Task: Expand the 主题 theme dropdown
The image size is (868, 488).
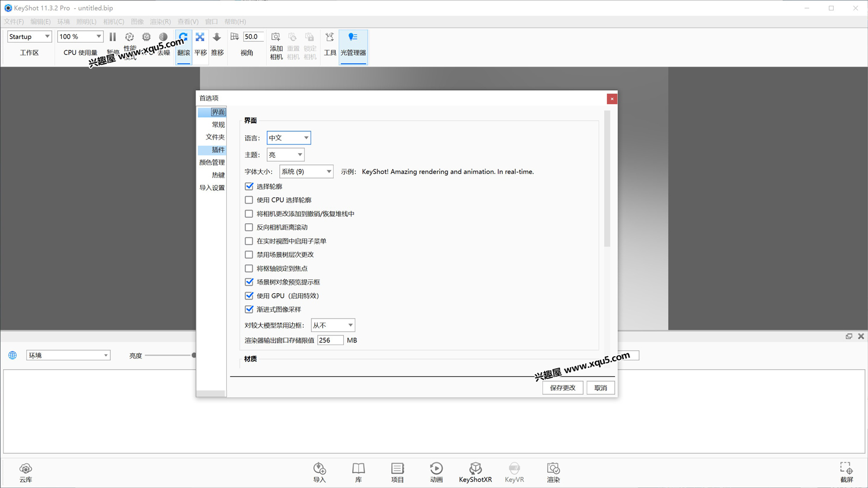Action: click(285, 155)
